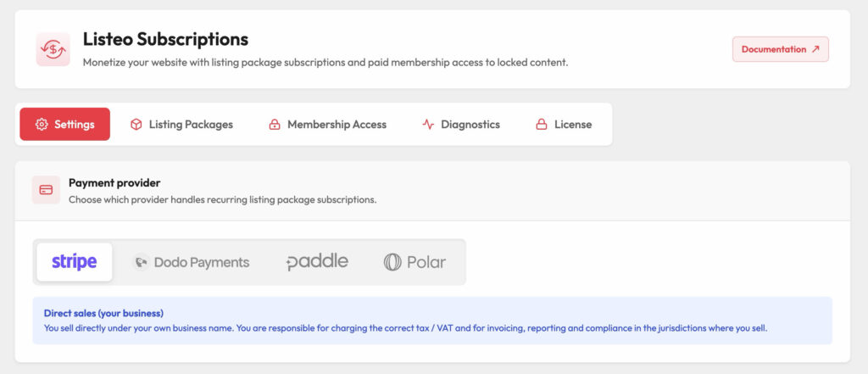Click the padlock icon beside License
The image size is (868, 374).
click(x=542, y=124)
